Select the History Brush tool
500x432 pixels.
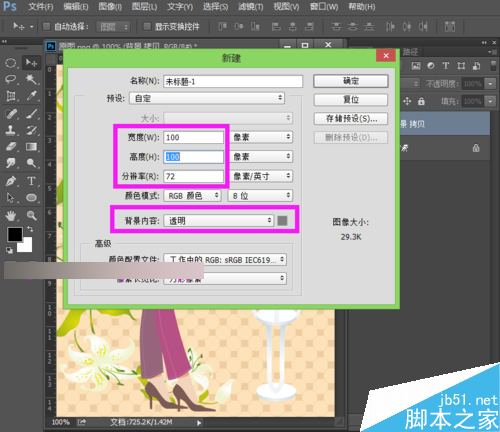(x=31, y=130)
